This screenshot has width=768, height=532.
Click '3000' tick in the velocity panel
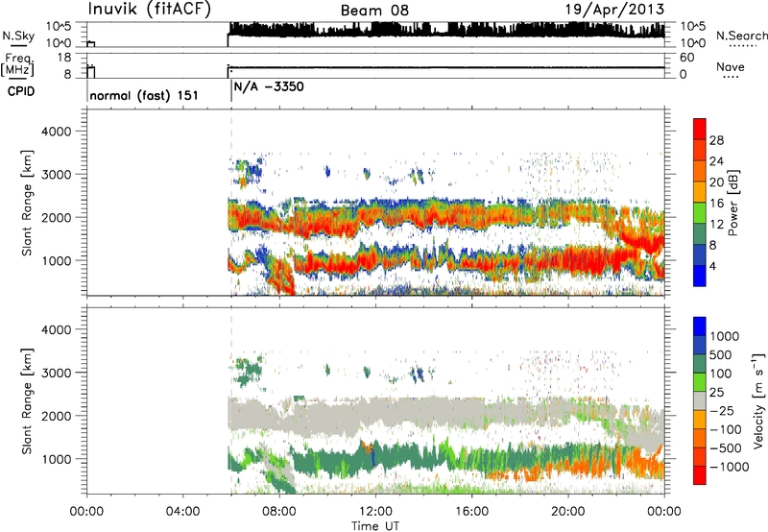pyautogui.click(x=56, y=373)
